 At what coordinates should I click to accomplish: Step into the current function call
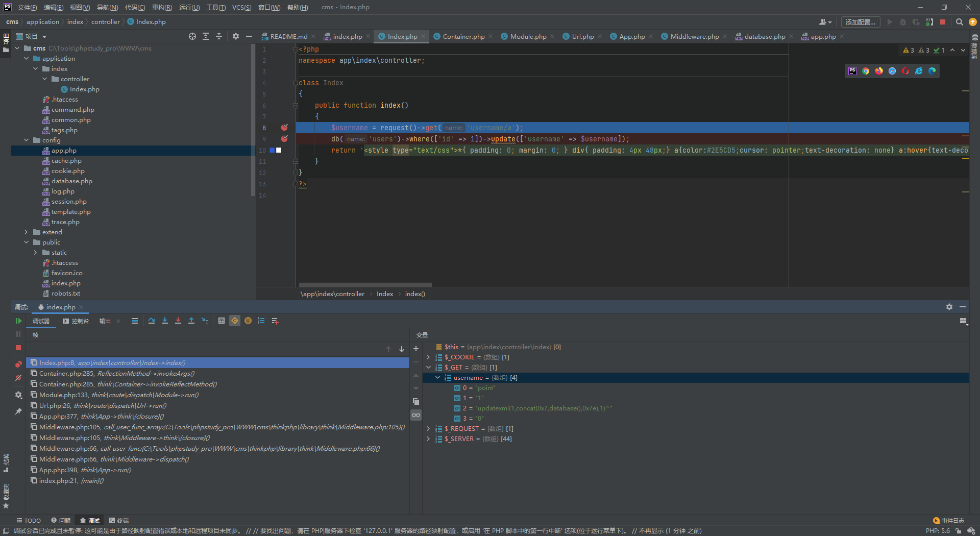(164, 321)
